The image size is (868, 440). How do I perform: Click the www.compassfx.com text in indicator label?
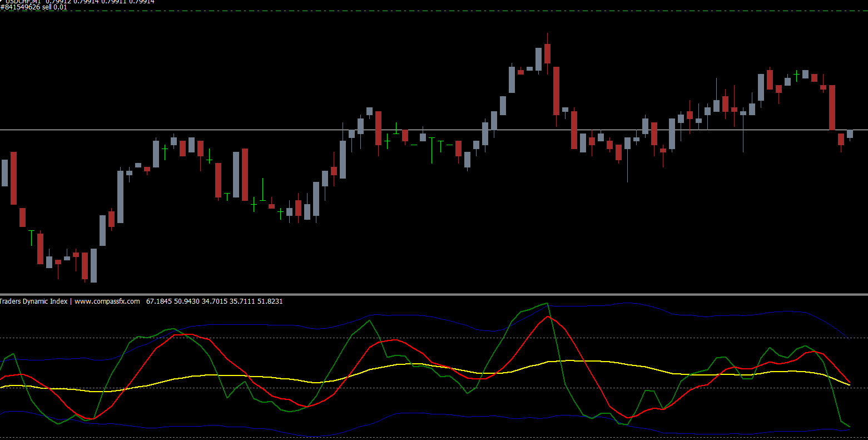[107, 301]
